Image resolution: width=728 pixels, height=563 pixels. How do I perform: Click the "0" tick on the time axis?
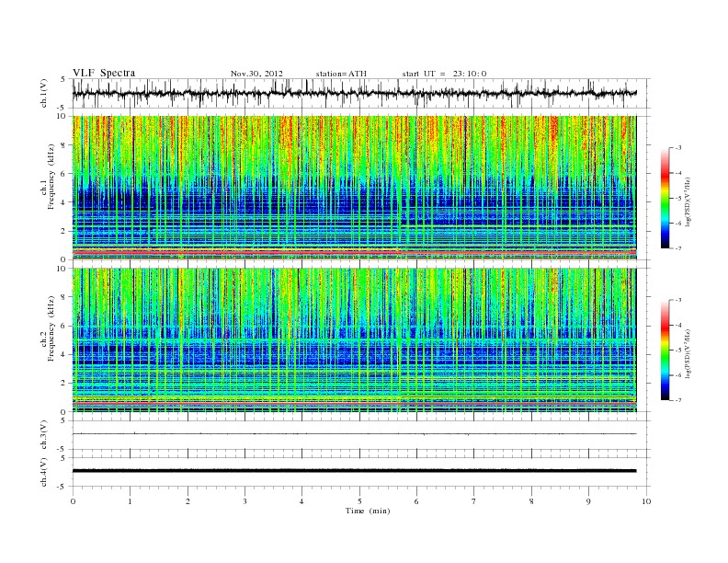pos(73,501)
